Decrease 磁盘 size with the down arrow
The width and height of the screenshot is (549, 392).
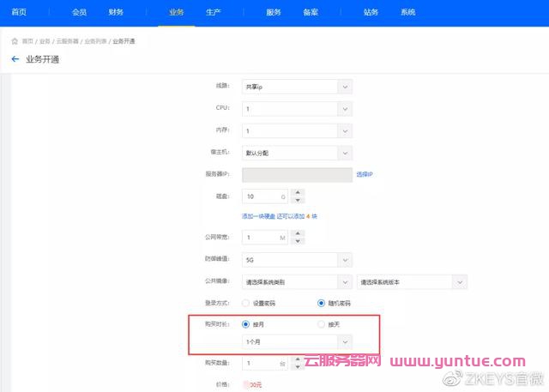click(296, 200)
